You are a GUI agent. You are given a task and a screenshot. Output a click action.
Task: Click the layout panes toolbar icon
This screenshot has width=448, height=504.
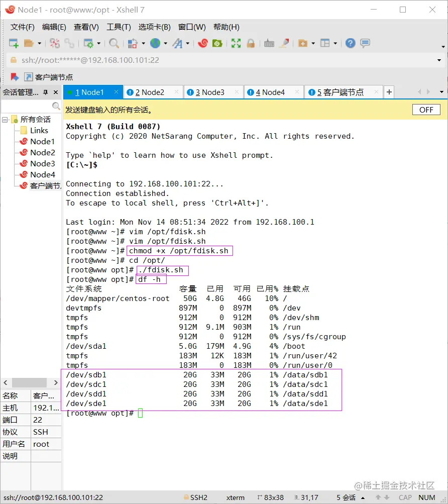[325, 43]
